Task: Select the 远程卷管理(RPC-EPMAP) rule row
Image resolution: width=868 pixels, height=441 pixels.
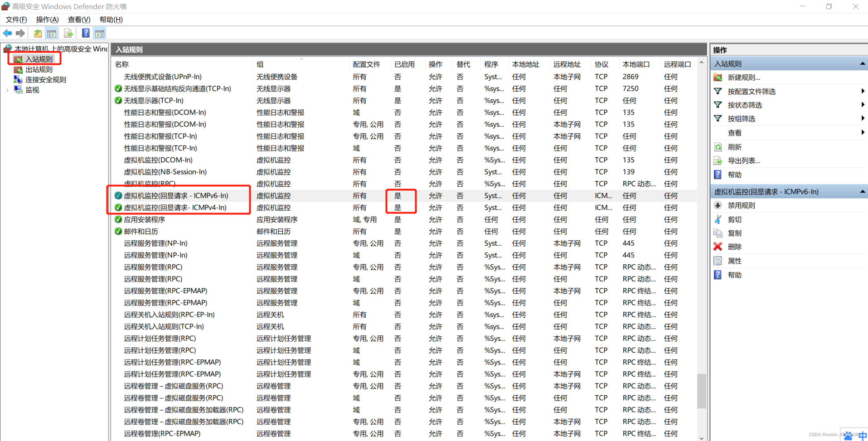Action: 404,433
